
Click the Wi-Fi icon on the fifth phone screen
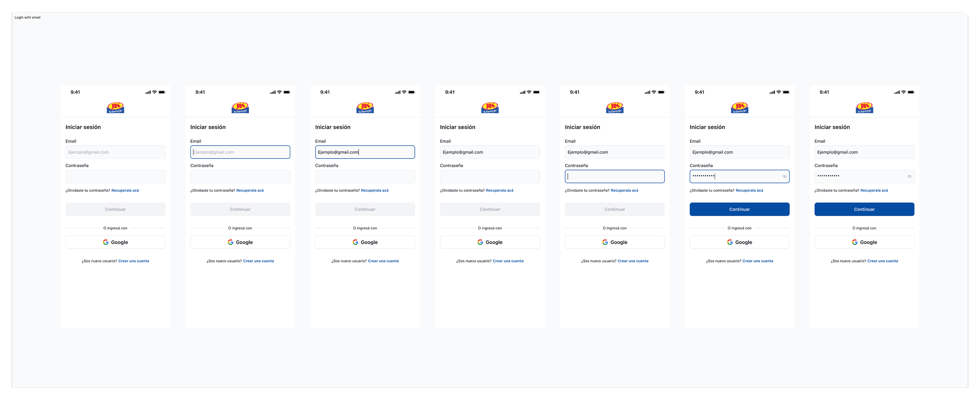coord(654,92)
